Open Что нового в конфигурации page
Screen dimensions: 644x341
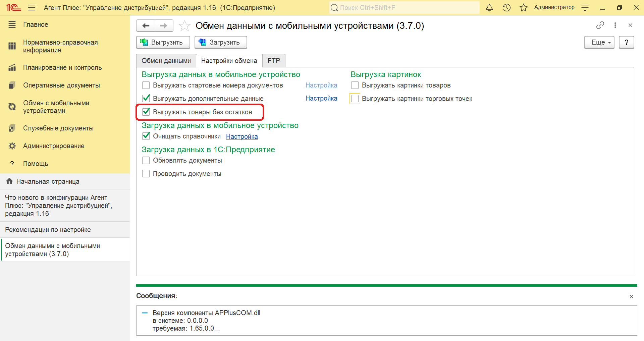click(65, 206)
